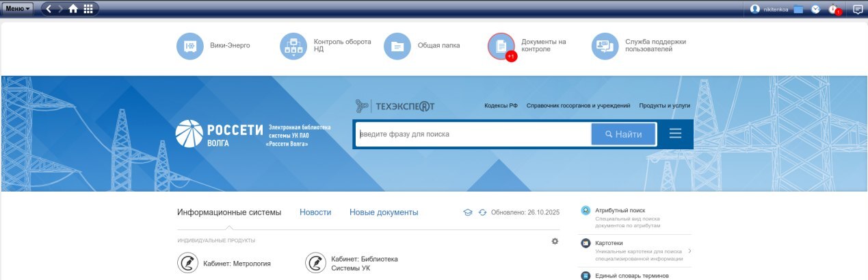Click the Техэксперт logo

coord(395,106)
